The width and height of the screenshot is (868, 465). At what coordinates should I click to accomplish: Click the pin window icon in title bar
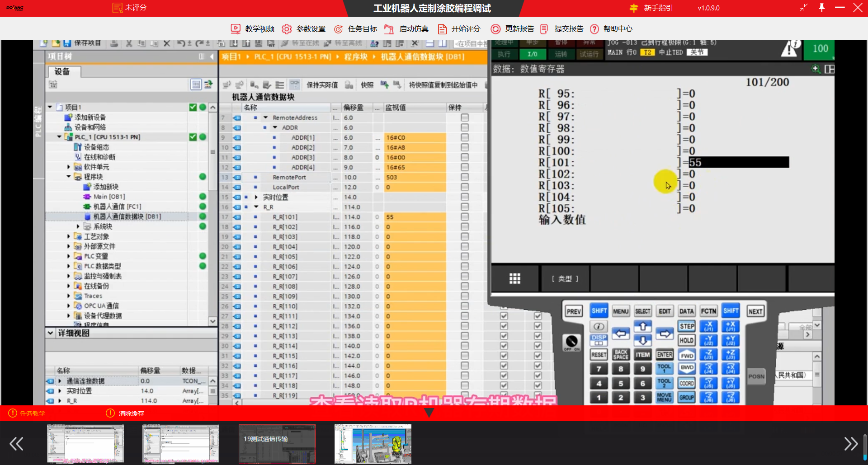[822, 8]
